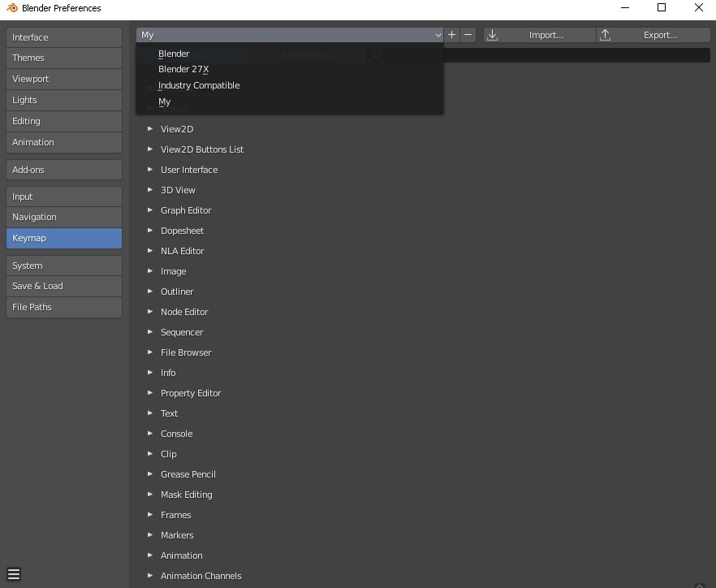Open the File Paths preferences tab

coord(64,307)
